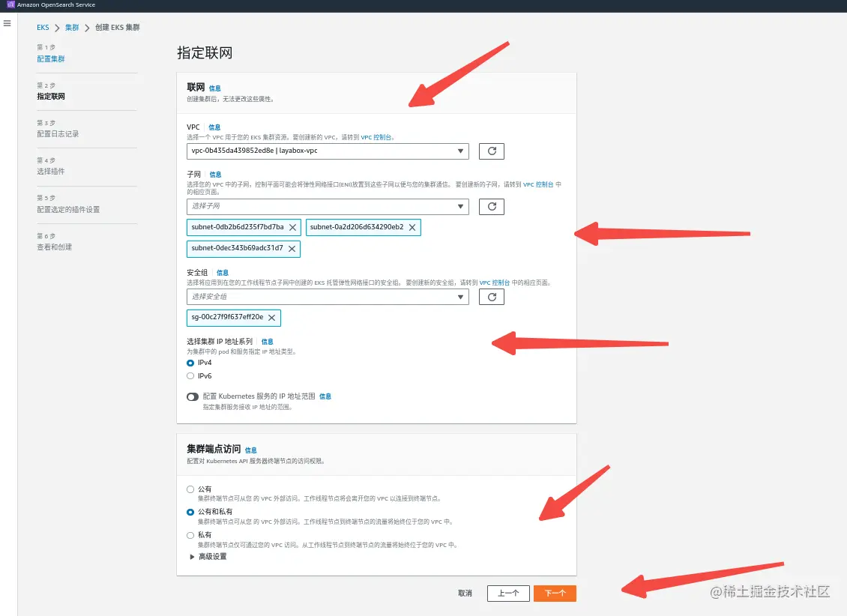
Task: Refresh the subnet list
Action: [492, 207]
